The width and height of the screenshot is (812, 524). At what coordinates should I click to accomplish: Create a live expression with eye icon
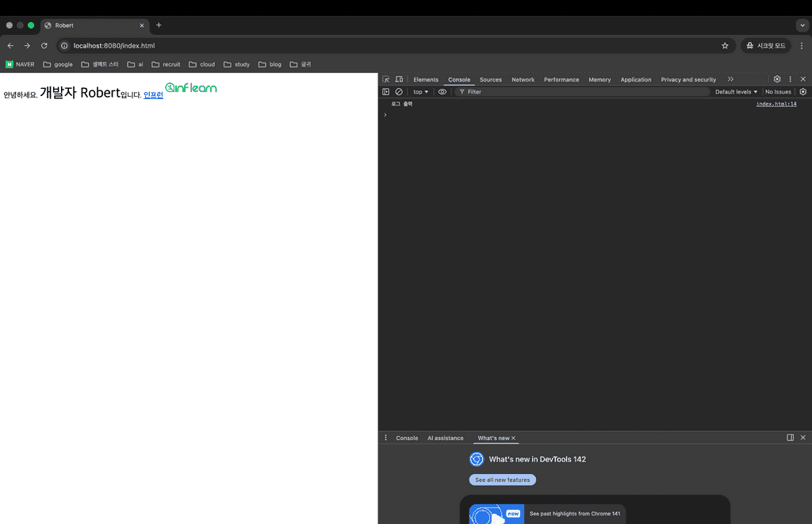442,92
